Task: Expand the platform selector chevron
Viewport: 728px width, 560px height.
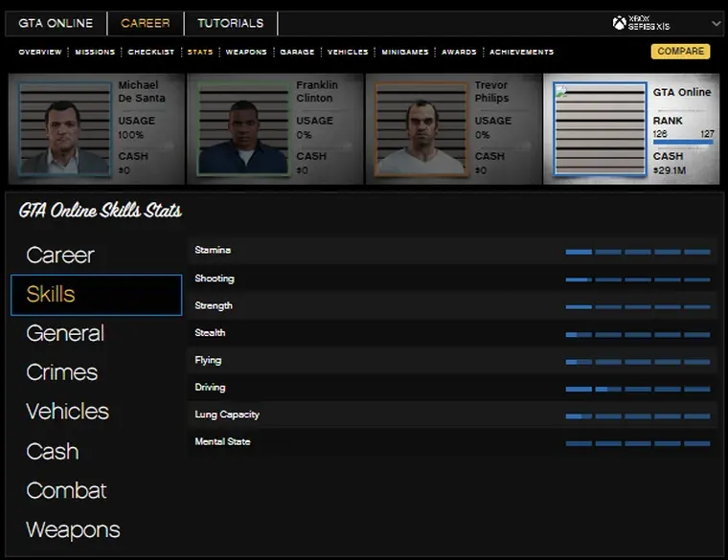Action: (716, 24)
